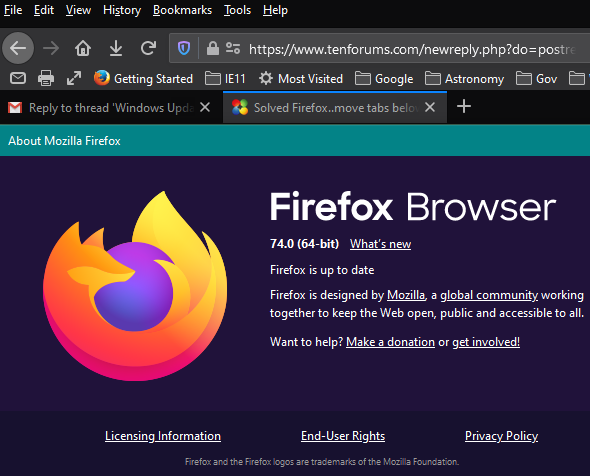This screenshot has height=476, width=590.
Task: Click the get involved! link
Action: (x=486, y=342)
